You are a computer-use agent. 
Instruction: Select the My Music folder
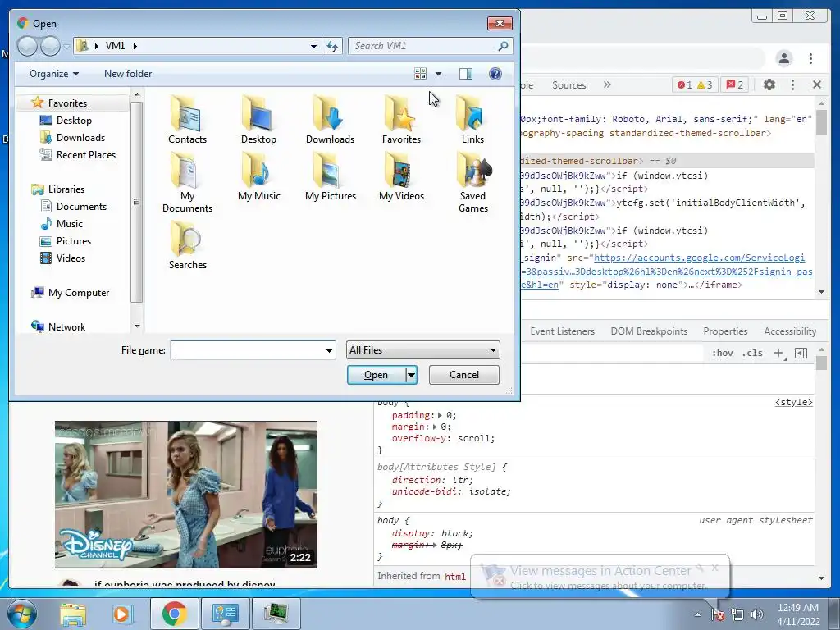coord(258,176)
